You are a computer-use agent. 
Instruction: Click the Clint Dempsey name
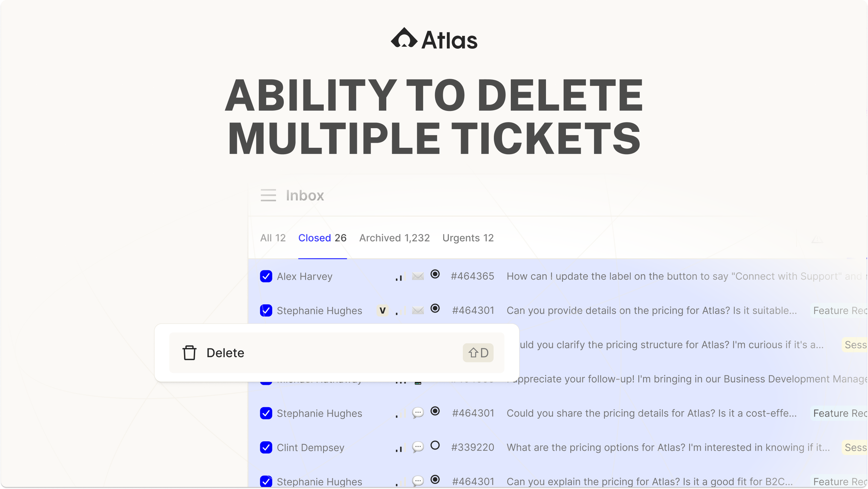(311, 448)
